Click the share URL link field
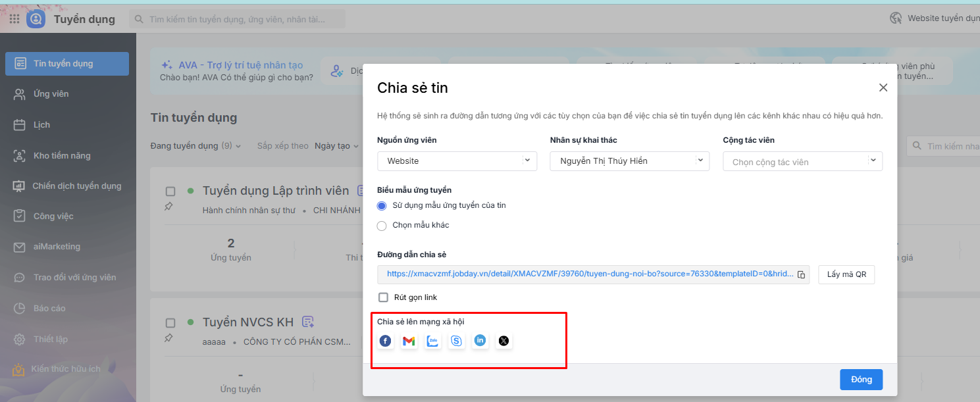 [x=593, y=274]
